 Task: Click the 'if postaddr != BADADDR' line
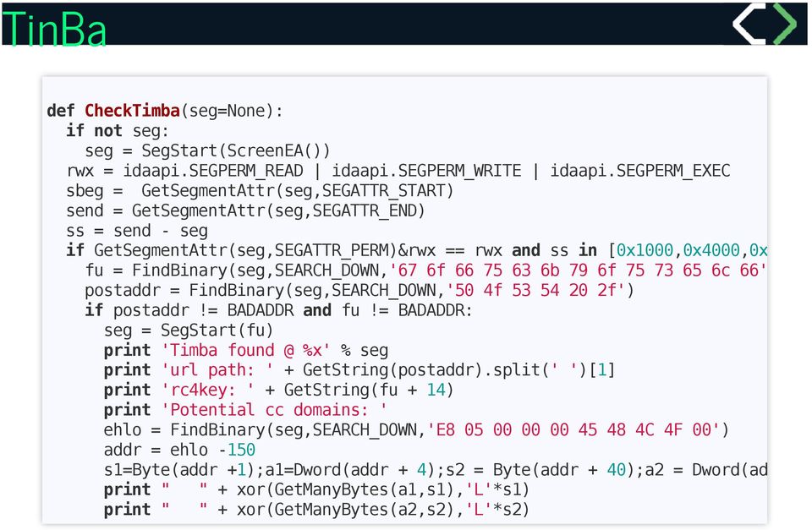(278, 310)
